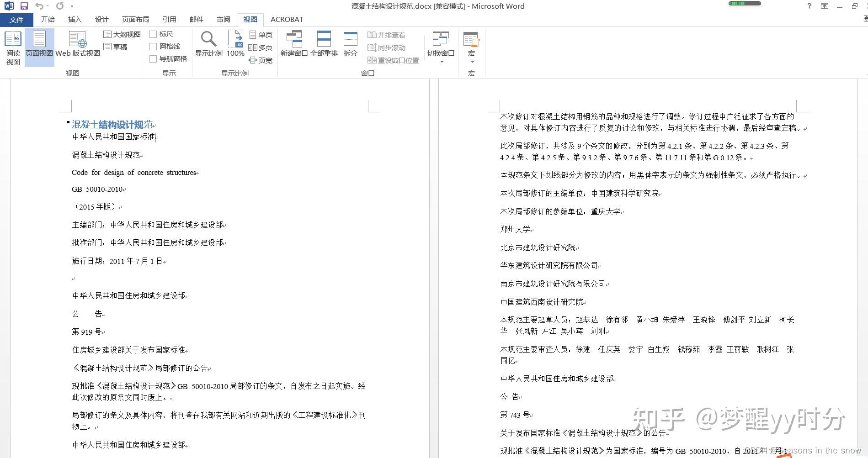Open Word Help with the question mark
This screenshot has height=458, width=868.
click(809, 6)
